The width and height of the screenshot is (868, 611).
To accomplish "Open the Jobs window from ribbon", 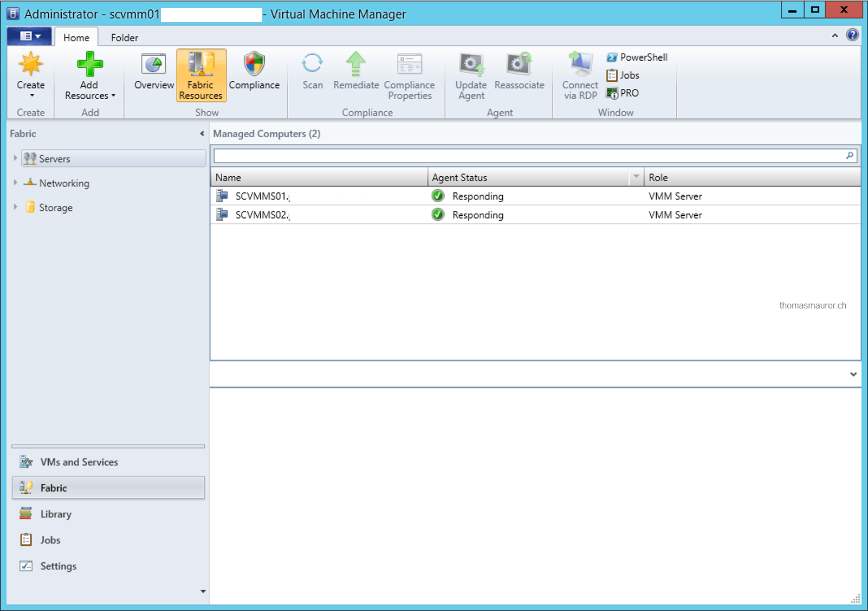I will point(623,75).
